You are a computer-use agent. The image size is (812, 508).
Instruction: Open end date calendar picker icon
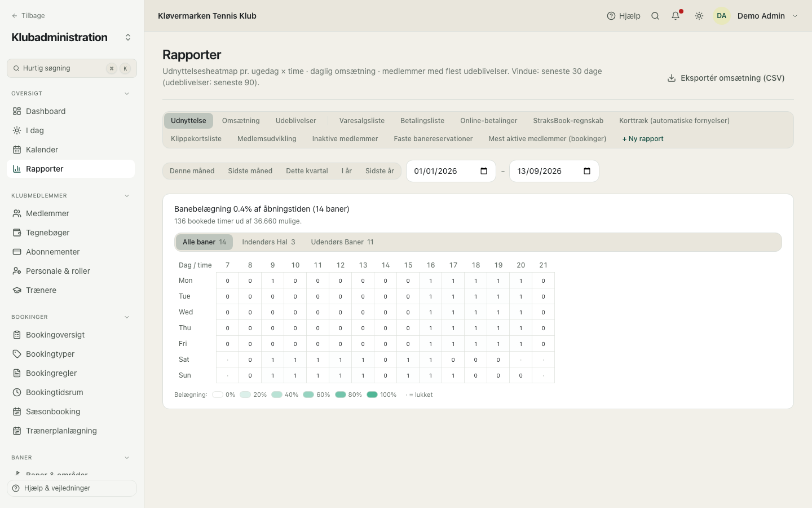pos(587,171)
